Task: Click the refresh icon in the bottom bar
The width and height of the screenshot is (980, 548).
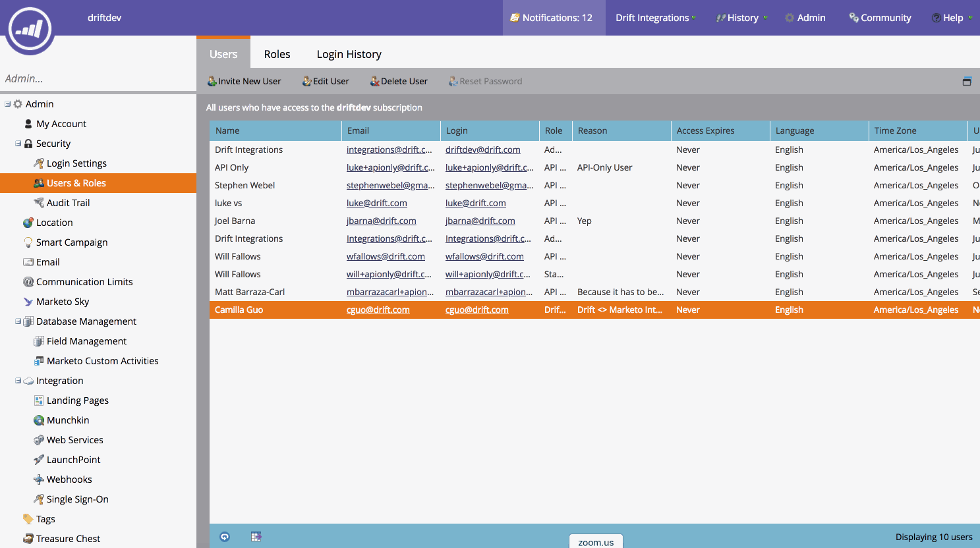Action: [225, 537]
